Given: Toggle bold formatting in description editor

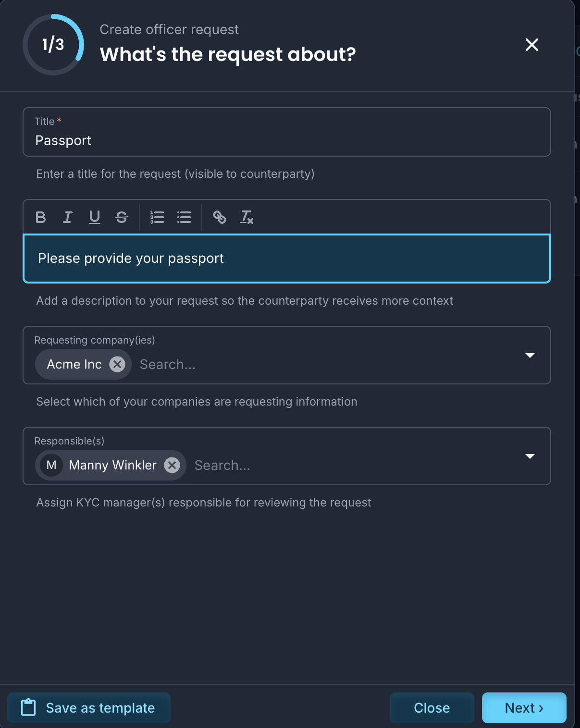Looking at the screenshot, I should coord(41,217).
